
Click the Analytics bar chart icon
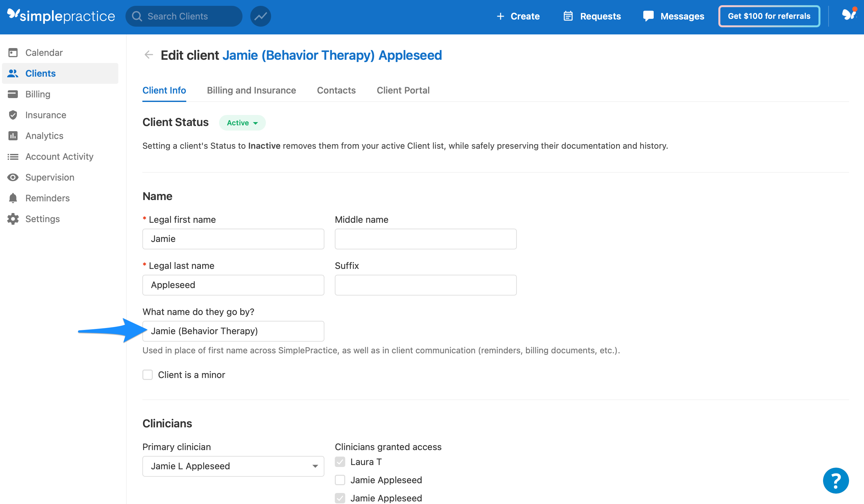(13, 136)
